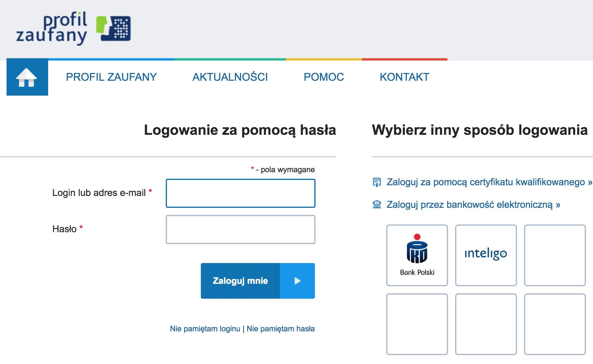Viewport: 593px width, 364px height.
Task: Click the 'Login lub adres e-mail' label
Action: pos(102,193)
